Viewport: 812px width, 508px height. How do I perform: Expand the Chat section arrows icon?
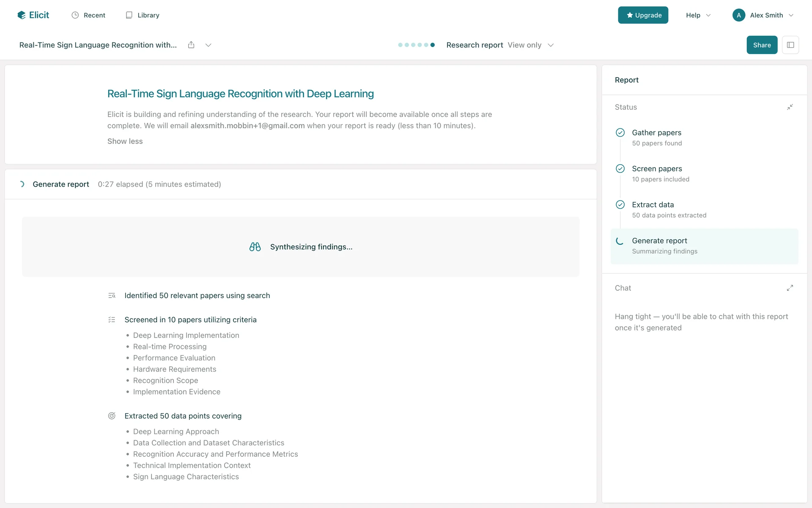pos(790,288)
